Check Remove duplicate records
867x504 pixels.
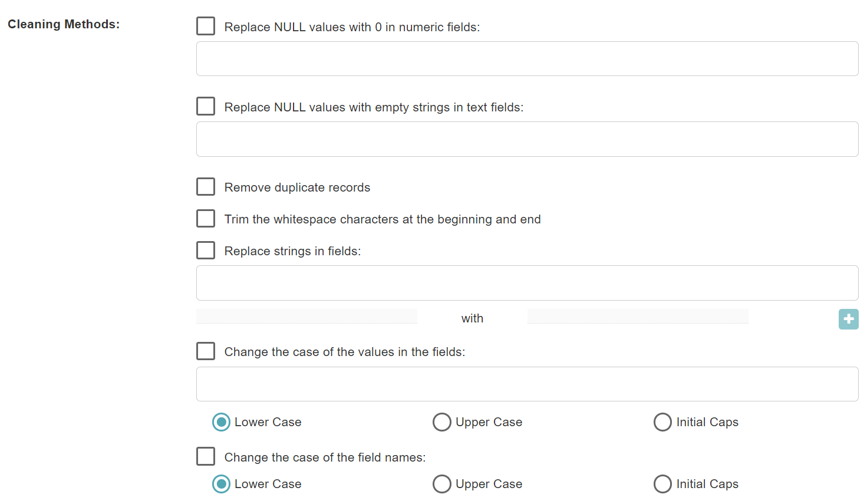pos(206,187)
